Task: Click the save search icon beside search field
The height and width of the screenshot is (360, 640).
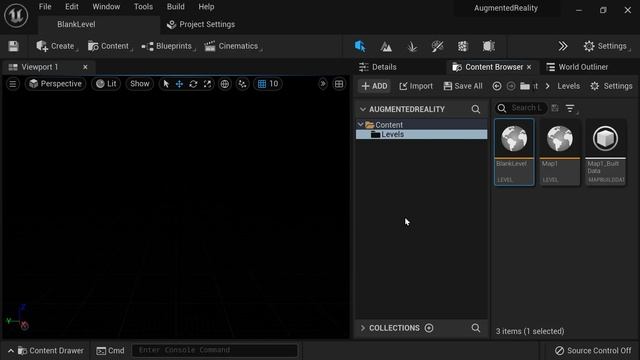Action: click(x=555, y=108)
